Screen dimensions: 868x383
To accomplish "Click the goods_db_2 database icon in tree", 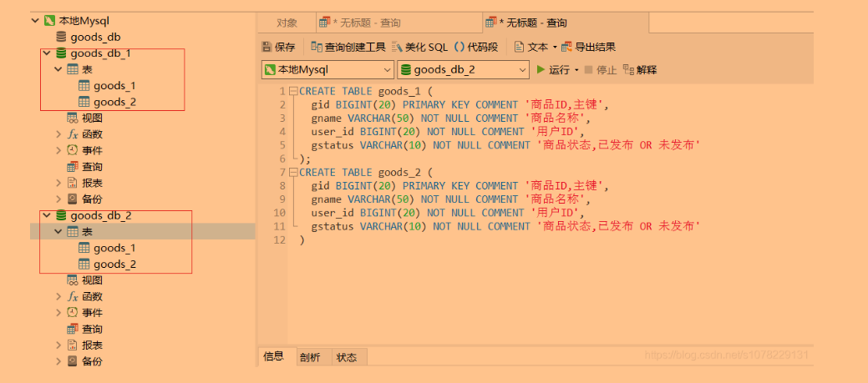I will point(62,215).
